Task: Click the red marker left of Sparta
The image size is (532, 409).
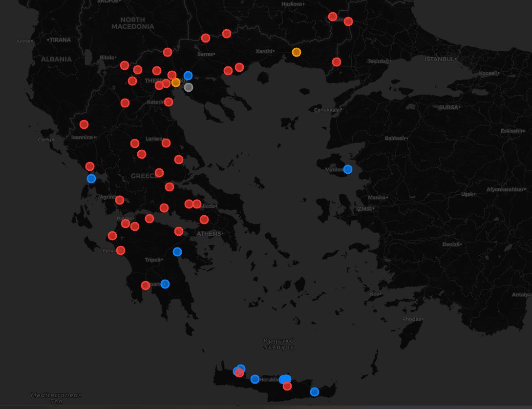Action: pos(146,286)
